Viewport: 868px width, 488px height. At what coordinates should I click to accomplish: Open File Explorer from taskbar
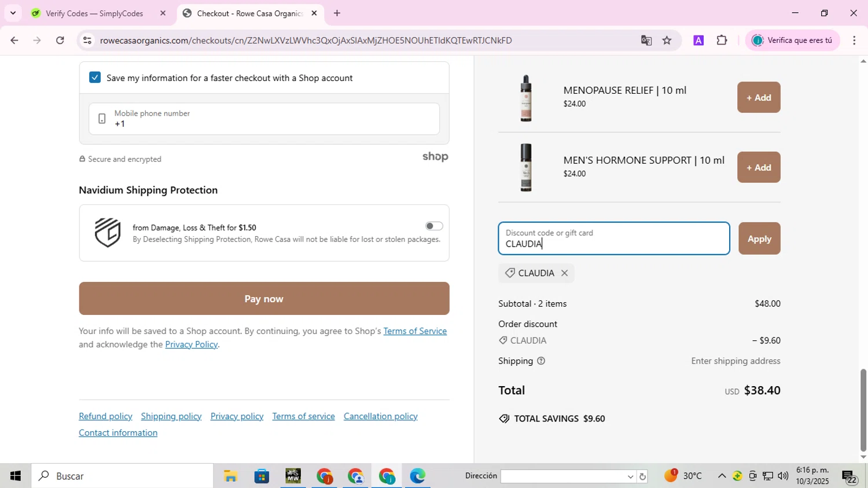coord(230,476)
